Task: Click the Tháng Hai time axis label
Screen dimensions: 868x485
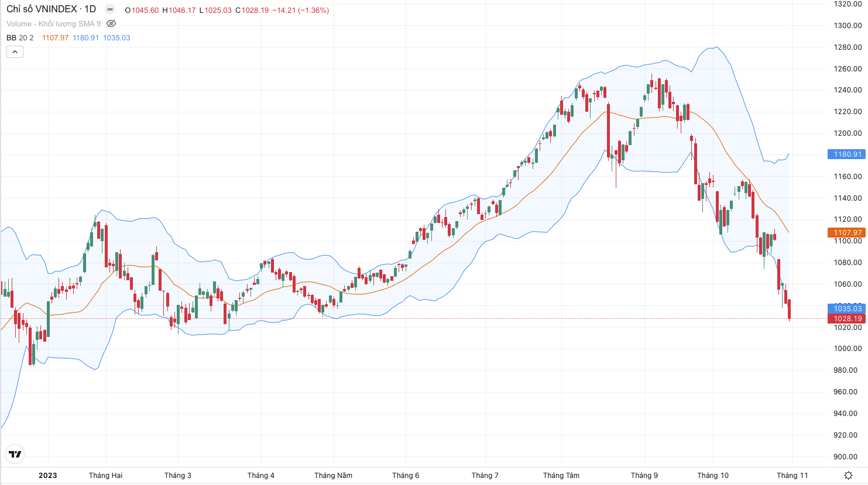Action: click(x=106, y=475)
